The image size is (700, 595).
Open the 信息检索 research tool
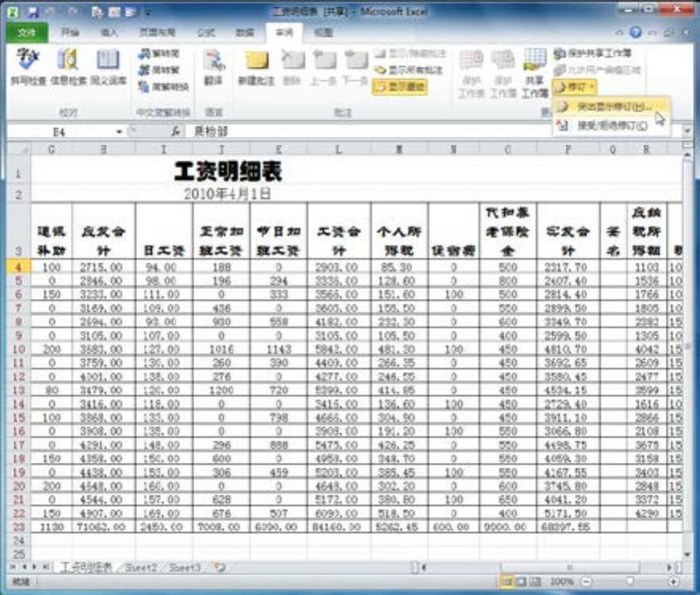coord(68,67)
